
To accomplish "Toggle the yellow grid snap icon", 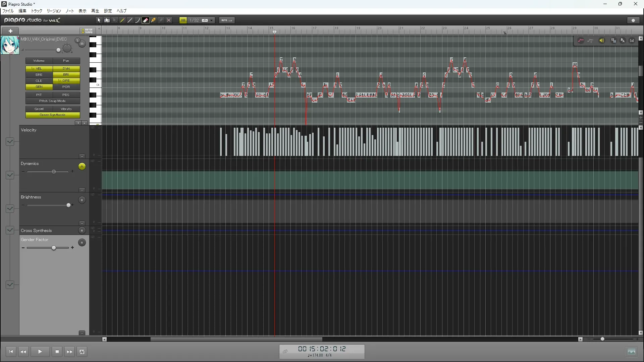I will tap(183, 20).
